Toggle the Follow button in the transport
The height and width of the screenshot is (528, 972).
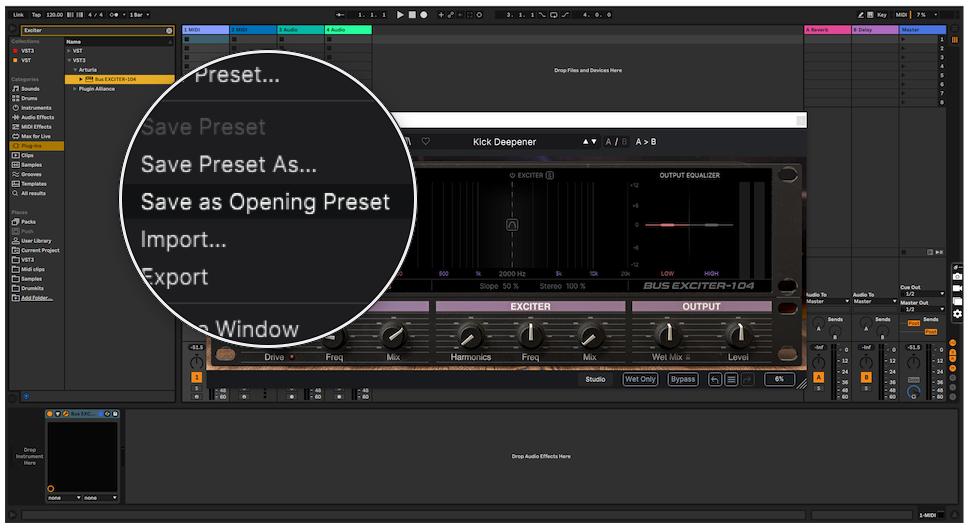point(340,15)
